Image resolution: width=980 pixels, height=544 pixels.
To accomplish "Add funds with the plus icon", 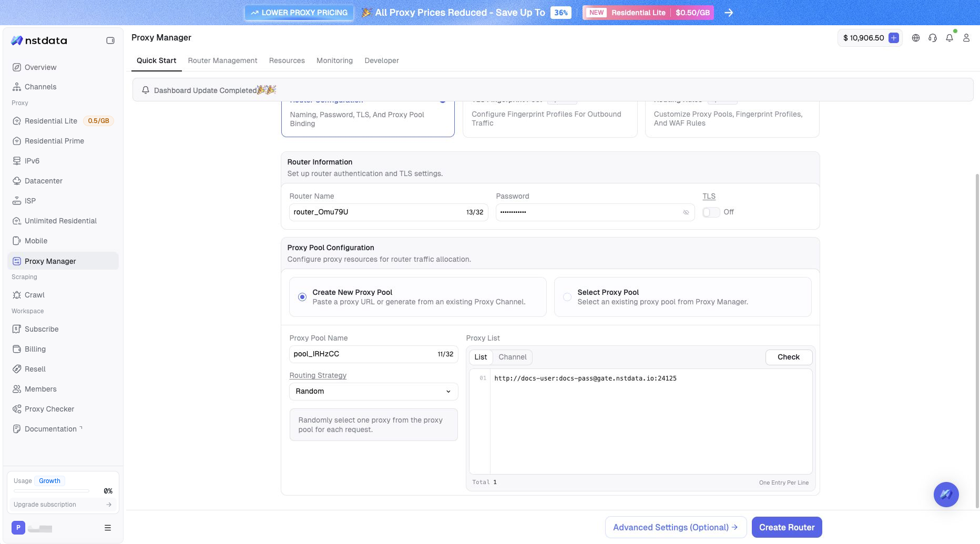I will 893,38.
